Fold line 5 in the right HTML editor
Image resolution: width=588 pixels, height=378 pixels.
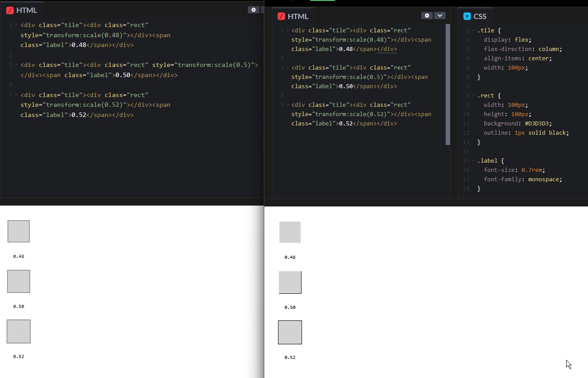coord(288,105)
